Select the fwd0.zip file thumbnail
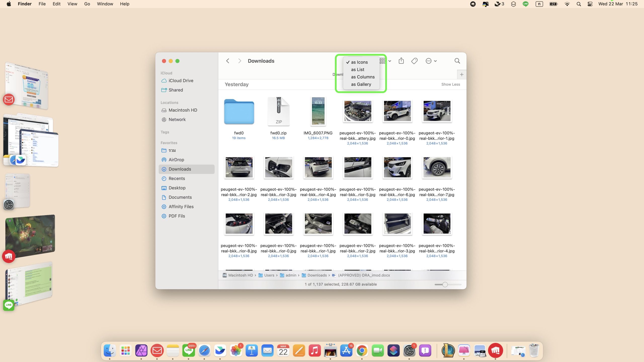 coord(278,111)
